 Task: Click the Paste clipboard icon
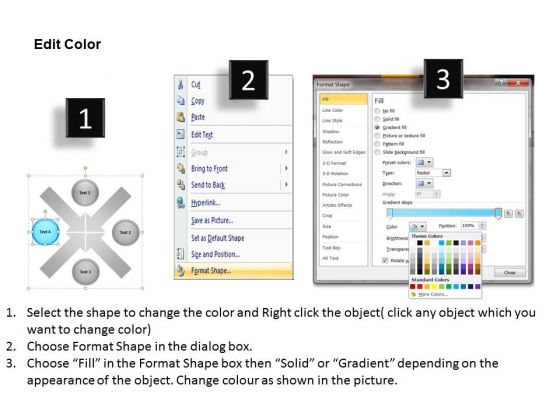[x=181, y=117]
